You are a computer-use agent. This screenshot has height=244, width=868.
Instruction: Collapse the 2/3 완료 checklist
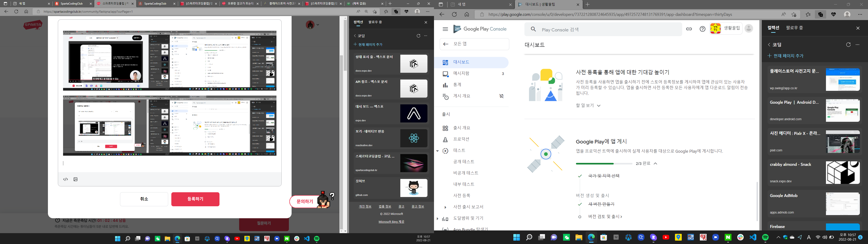coord(655,163)
